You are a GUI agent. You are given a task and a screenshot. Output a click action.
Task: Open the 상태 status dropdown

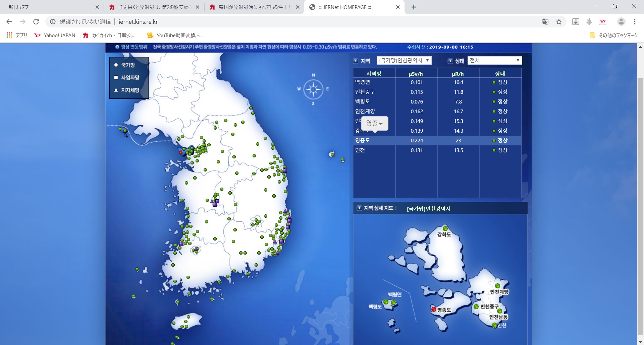click(494, 60)
